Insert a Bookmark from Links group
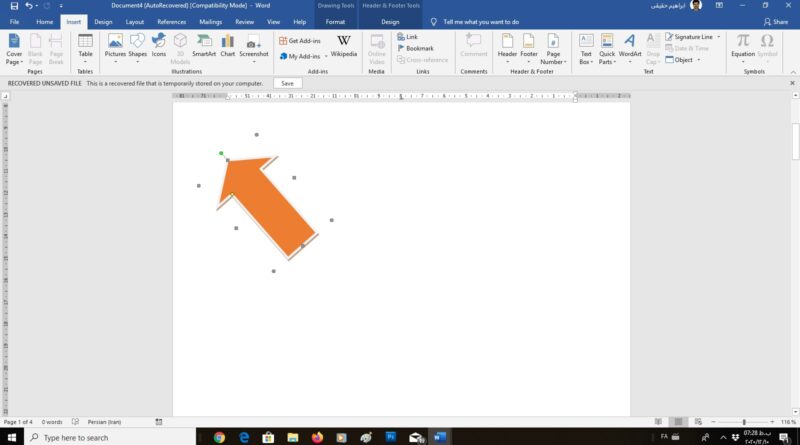Image resolution: width=800 pixels, height=445 pixels. pyautogui.click(x=419, y=48)
